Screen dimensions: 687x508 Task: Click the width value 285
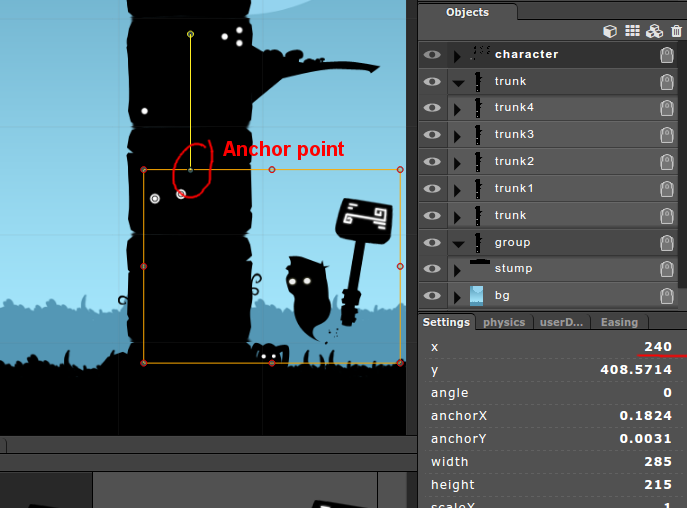point(658,462)
